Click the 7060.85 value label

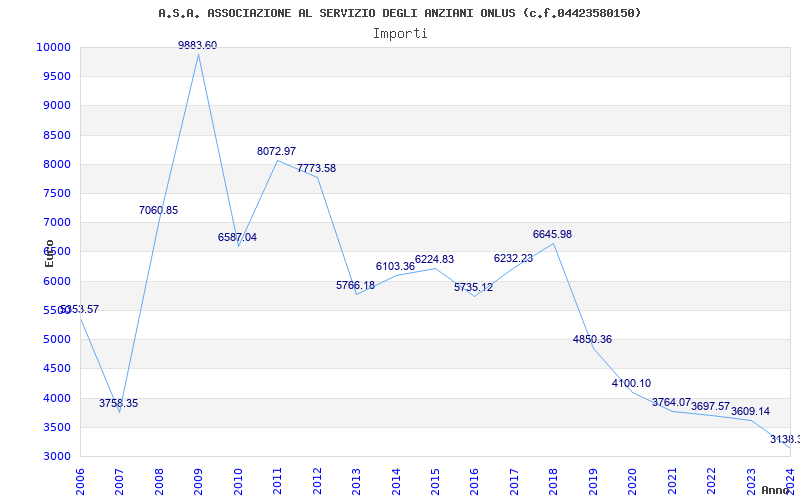(158, 210)
